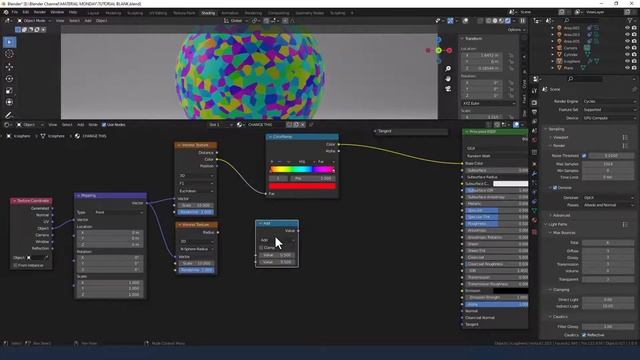Toggle the Reflective caustics checkbox
Image resolution: width=640 pixels, height=360 pixels.
click(x=584, y=335)
